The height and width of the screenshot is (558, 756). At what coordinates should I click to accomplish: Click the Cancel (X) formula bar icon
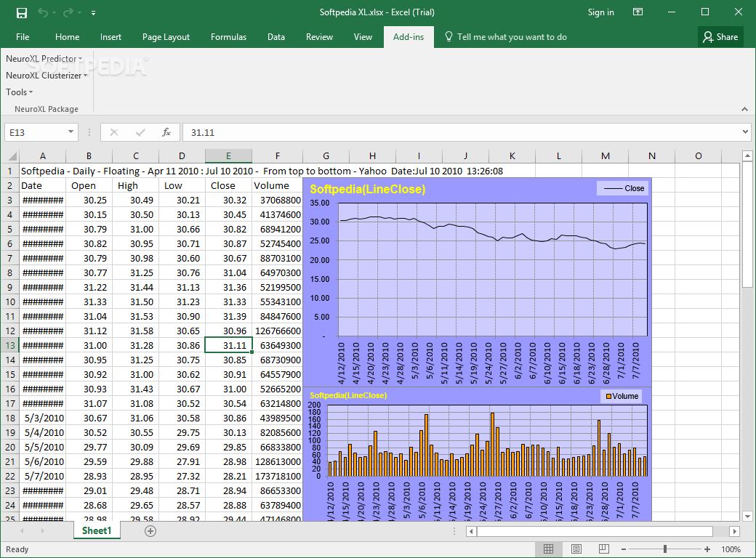click(x=114, y=132)
